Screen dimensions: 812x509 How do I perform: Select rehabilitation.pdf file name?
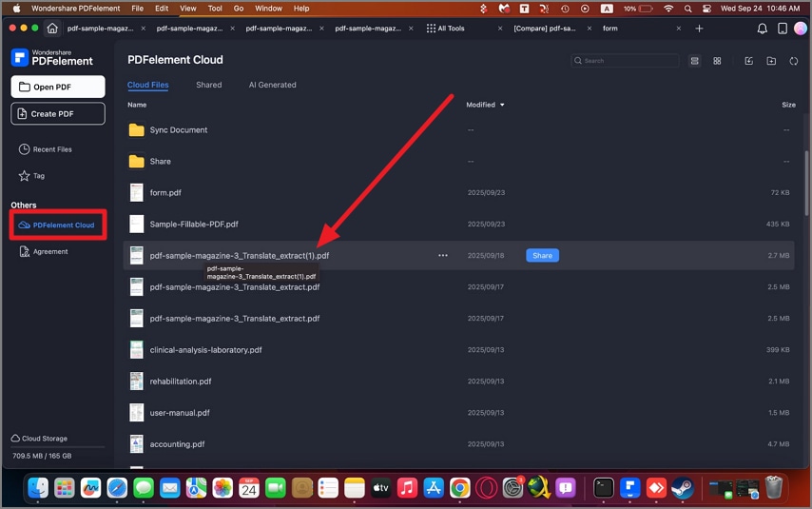pyautogui.click(x=181, y=382)
